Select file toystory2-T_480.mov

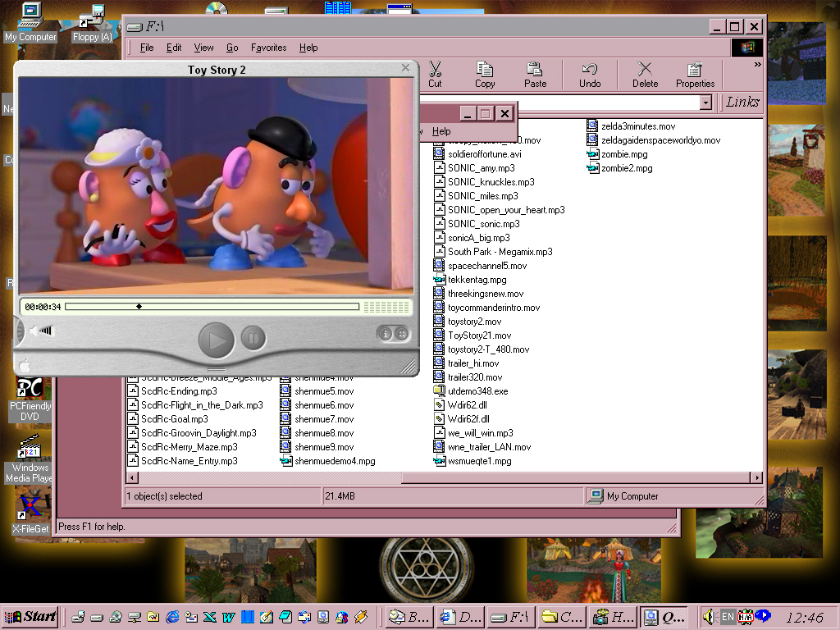(482, 349)
